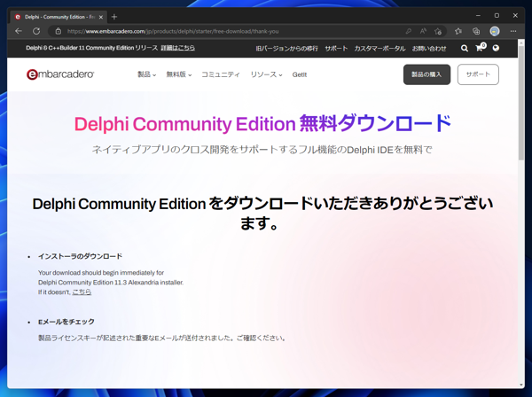Open the read aloud icon in address bar
The image size is (532, 397).
point(423,31)
